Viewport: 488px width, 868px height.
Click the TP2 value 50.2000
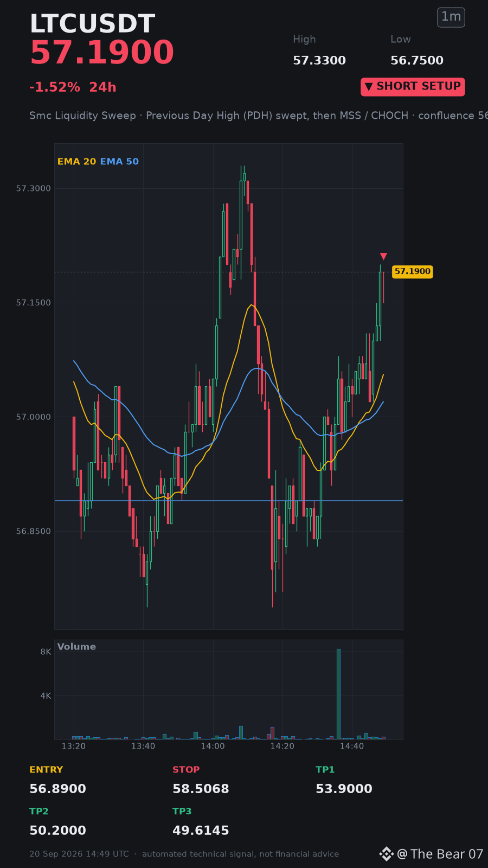pos(57,831)
